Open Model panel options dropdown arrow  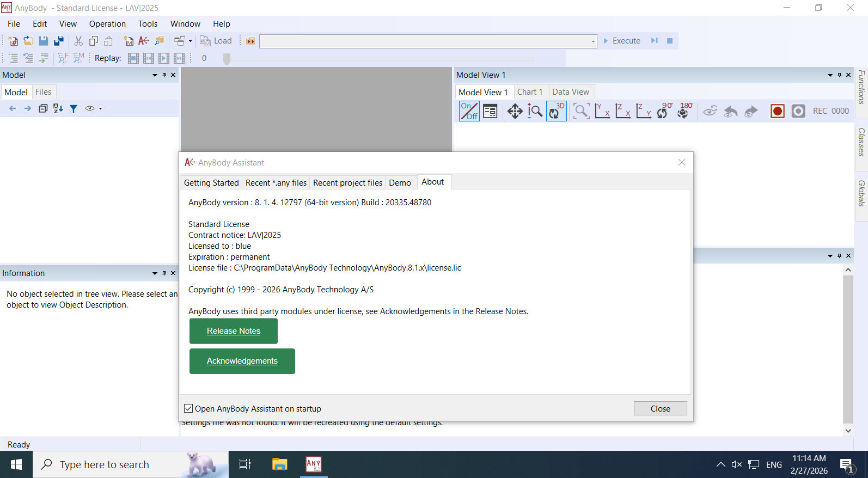[155, 75]
